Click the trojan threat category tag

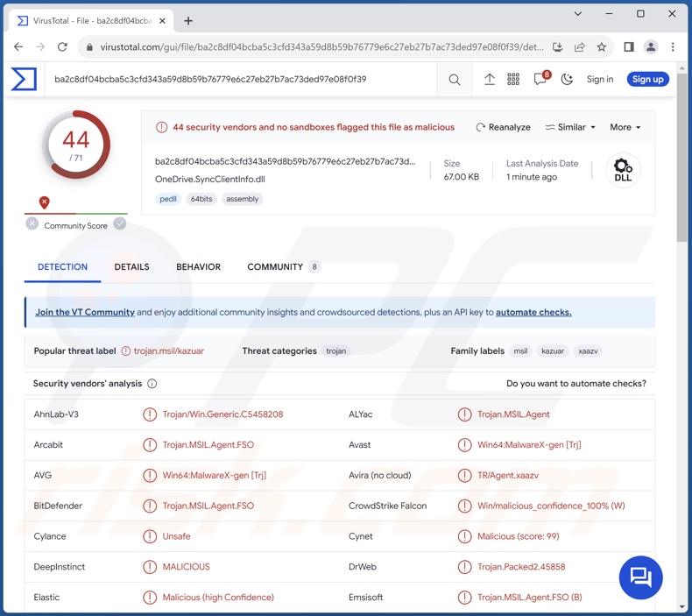(335, 351)
